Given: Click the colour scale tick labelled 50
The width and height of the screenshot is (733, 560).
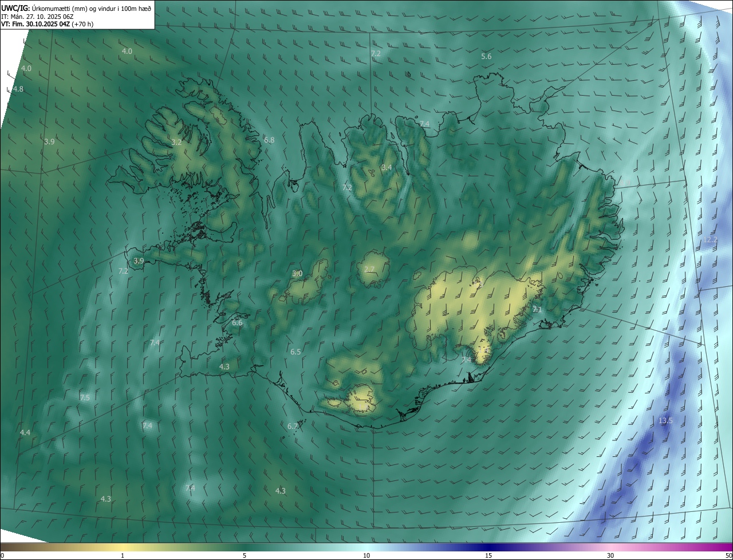Looking at the screenshot, I should click(x=728, y=556).
